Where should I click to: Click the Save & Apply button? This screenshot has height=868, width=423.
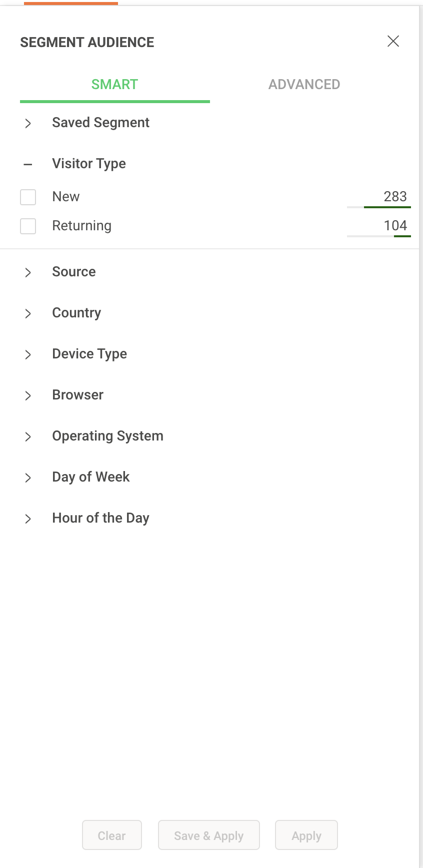click(208, 835)
